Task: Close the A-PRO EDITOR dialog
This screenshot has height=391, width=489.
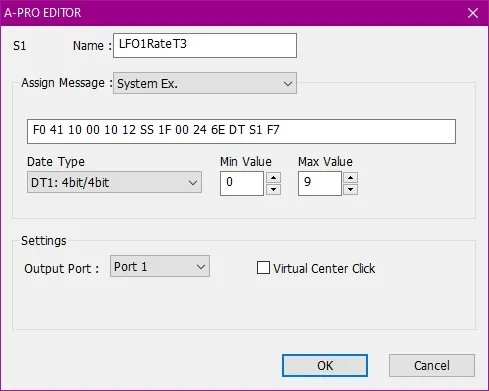Action: click(473, 13)
